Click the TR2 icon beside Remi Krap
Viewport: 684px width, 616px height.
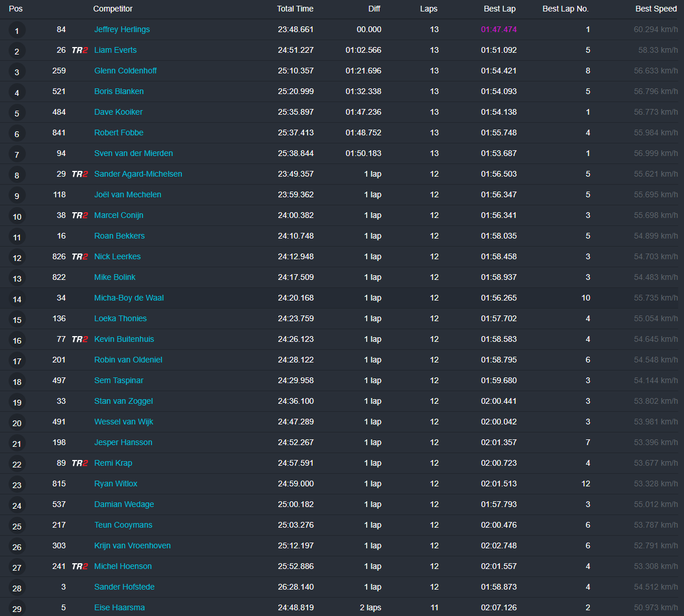coord(80,463)
